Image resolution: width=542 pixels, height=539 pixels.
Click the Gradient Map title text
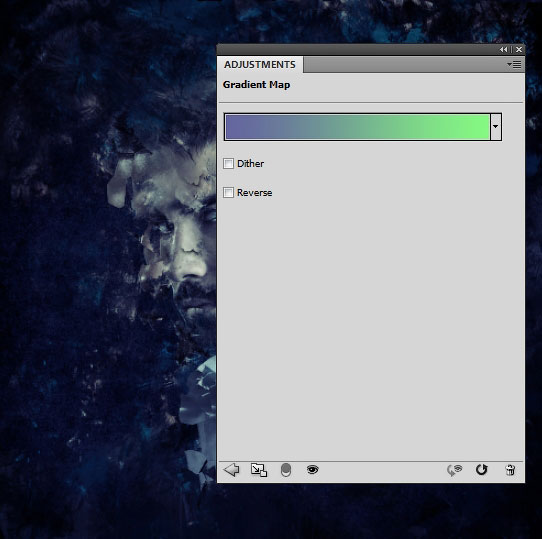[256, 85]
